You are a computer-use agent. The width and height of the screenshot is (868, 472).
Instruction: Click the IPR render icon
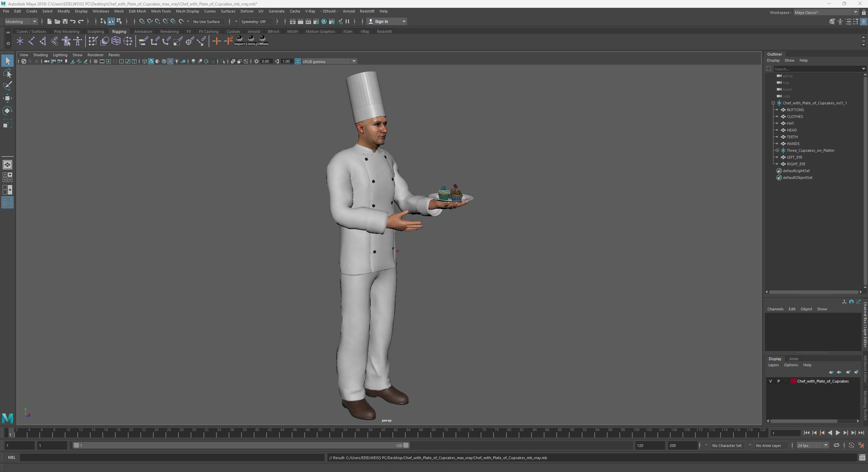tap(308, 21)
